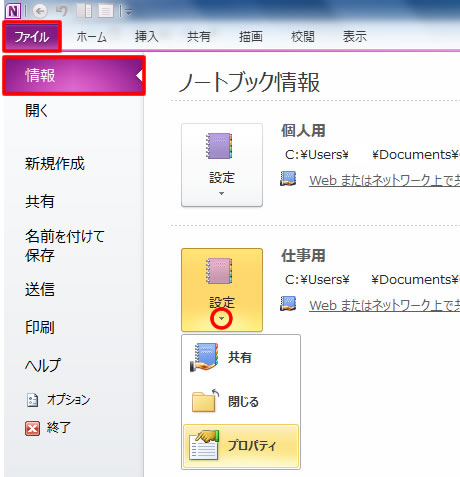460x477 pixels.
Task: Choose プロパティ in the 設定 dropdown menu
Action: (241, 446)
